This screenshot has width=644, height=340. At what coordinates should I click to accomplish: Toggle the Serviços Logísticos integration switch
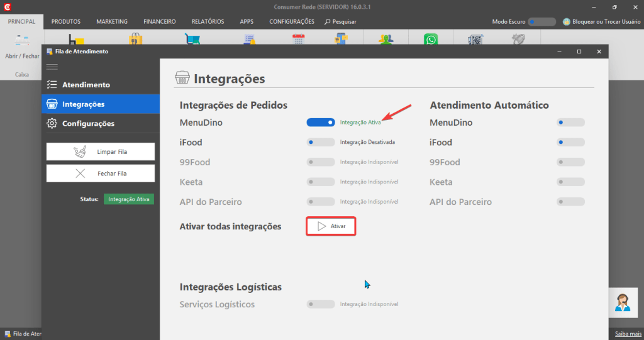321,304
